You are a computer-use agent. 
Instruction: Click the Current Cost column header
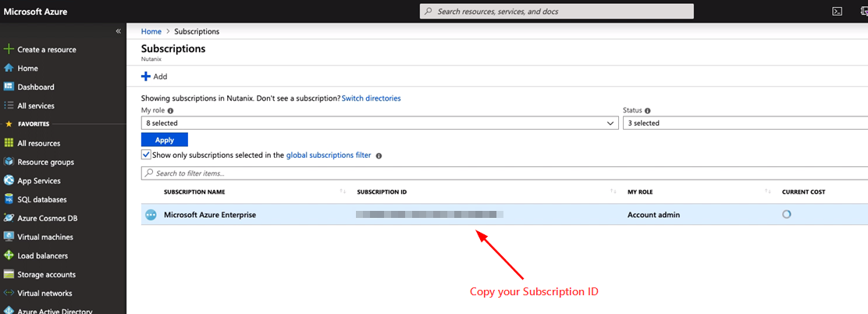tap(803, 191)
